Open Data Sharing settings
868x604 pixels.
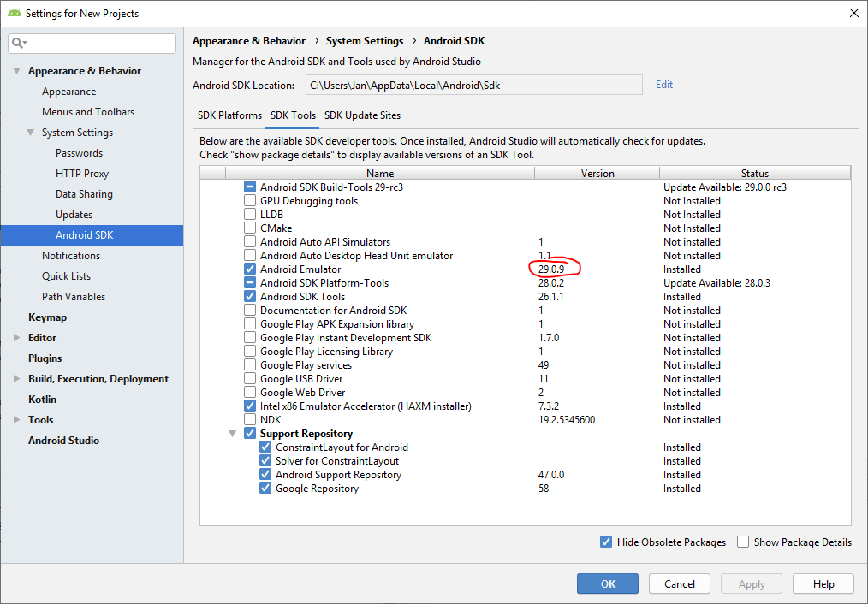[x=84, y=194]
